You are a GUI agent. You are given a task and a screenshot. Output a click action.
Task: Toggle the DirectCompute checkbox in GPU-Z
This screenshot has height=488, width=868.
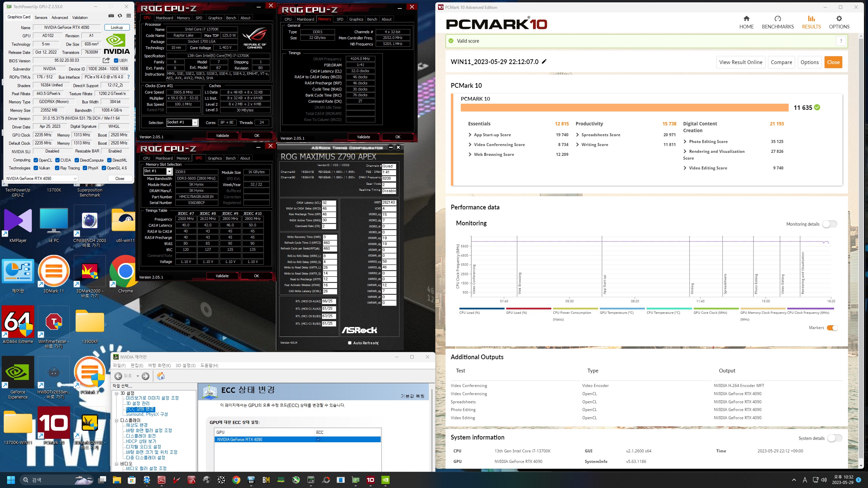tap(77, 160)
